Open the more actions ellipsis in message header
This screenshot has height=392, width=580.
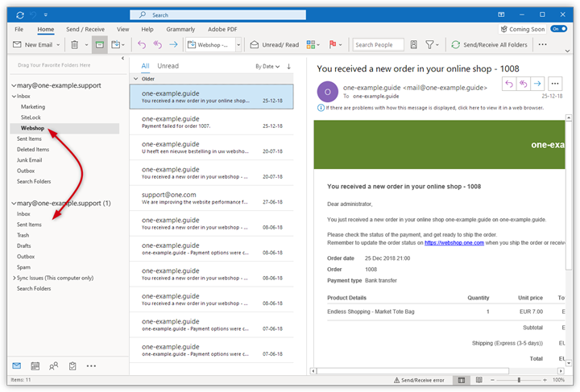pos(555,84)
